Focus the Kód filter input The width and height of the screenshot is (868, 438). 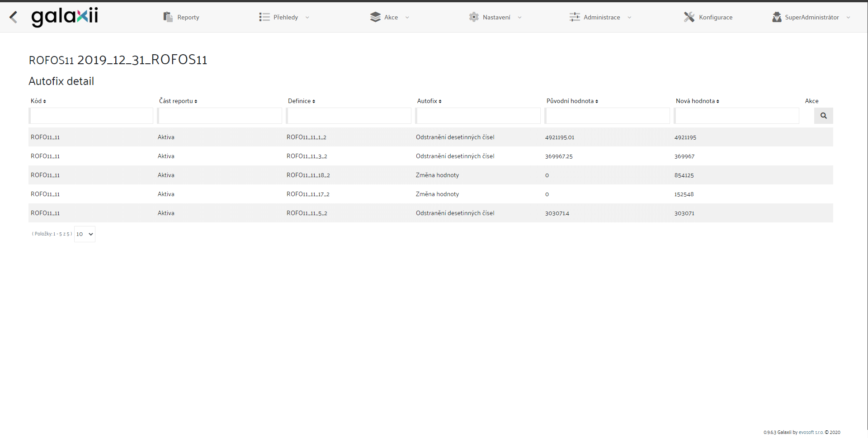point(92,116)
